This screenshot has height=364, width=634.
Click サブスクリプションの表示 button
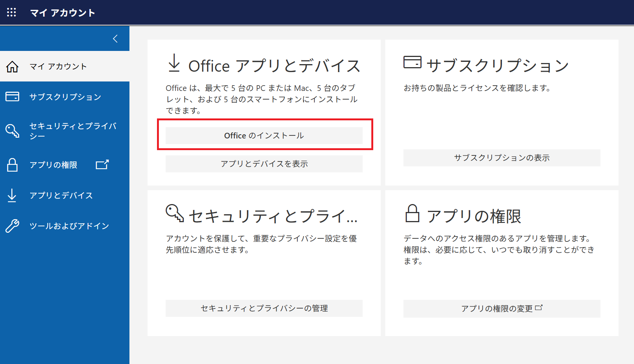pos(502,158)
